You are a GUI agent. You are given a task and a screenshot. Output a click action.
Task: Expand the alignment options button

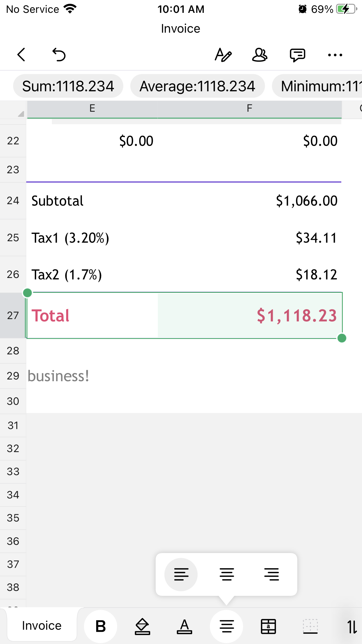(226, 626)
